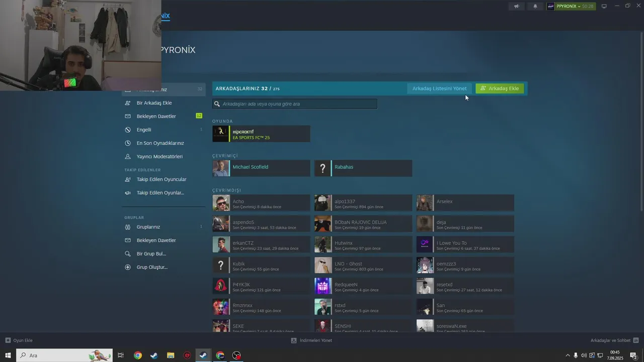The image size is (644, 362).
Task: Open oemzzz3 friend entry
Action: tap(465, 265)
